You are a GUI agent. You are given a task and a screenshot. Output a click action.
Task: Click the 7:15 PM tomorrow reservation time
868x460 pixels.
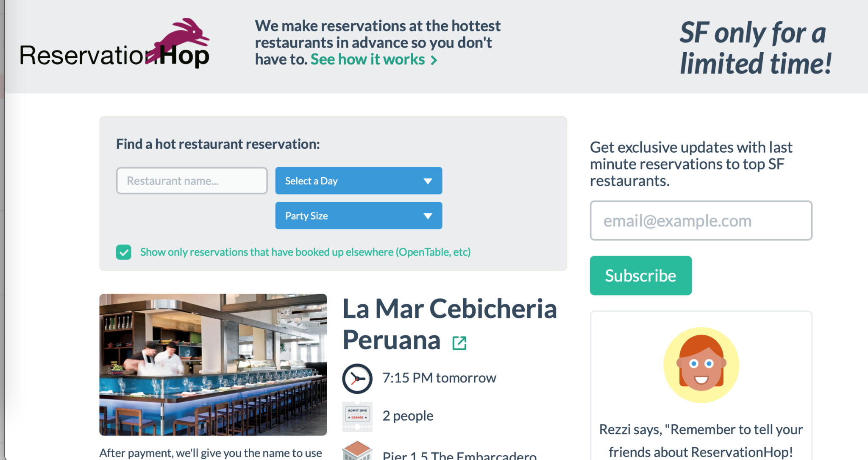point(439,378)
